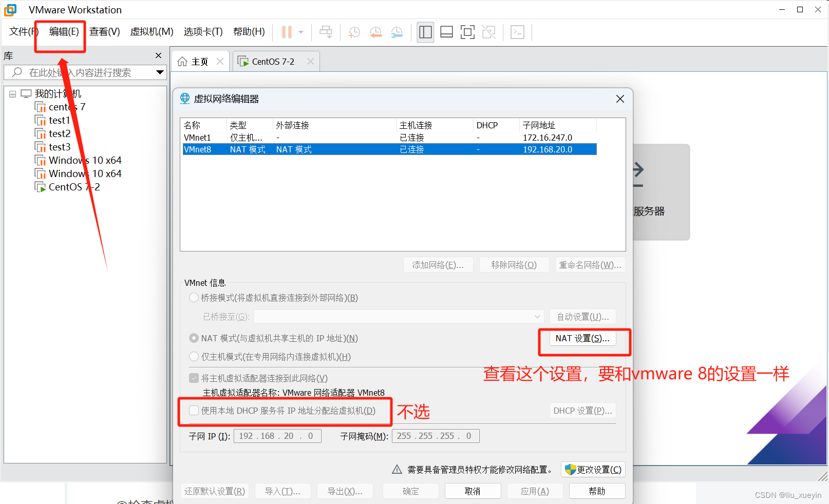Viewport: 829px width, 504px height.
Task: Switch to the CentOS 7-2 tab
Action: (273, 62)
